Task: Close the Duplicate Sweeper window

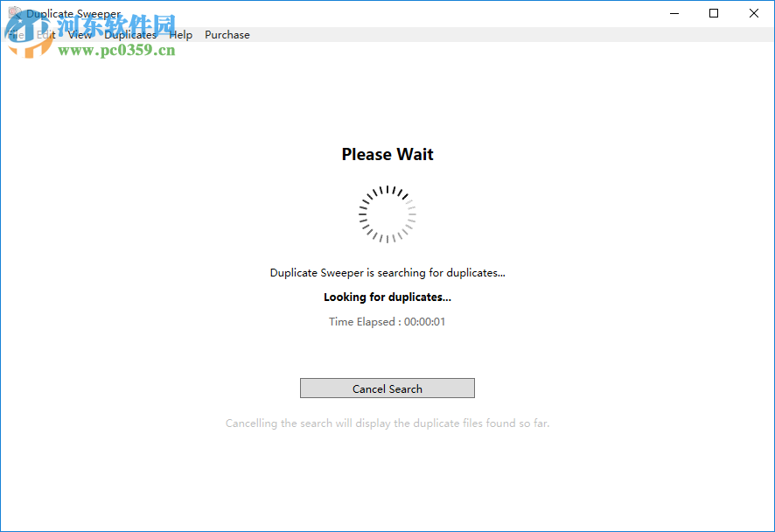Action: [753, 13]
